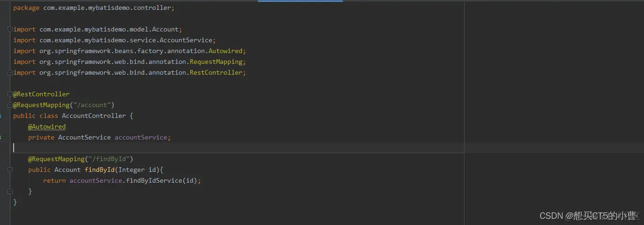
Task: Click 'AccountService' in the service import line
Action: 186,40
